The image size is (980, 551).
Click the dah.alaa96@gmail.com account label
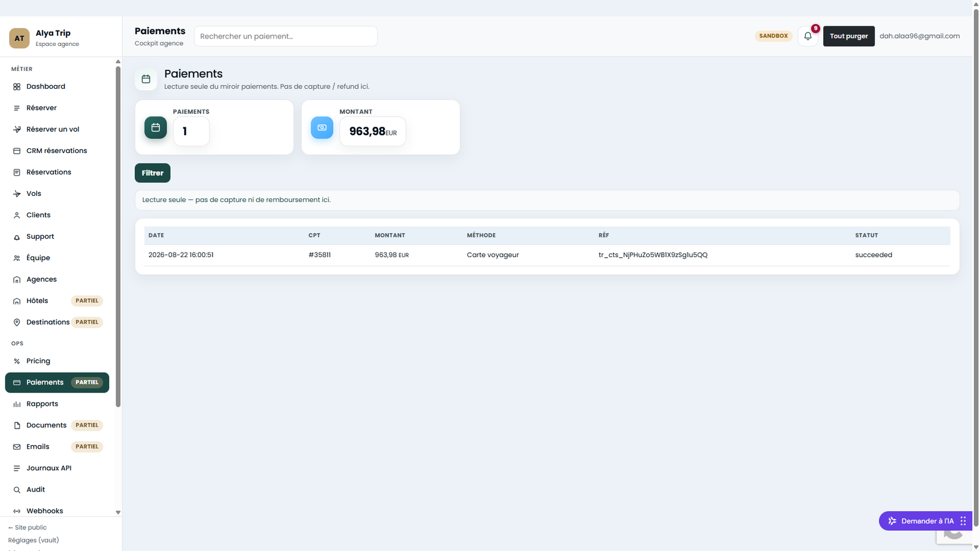point(919,36)
